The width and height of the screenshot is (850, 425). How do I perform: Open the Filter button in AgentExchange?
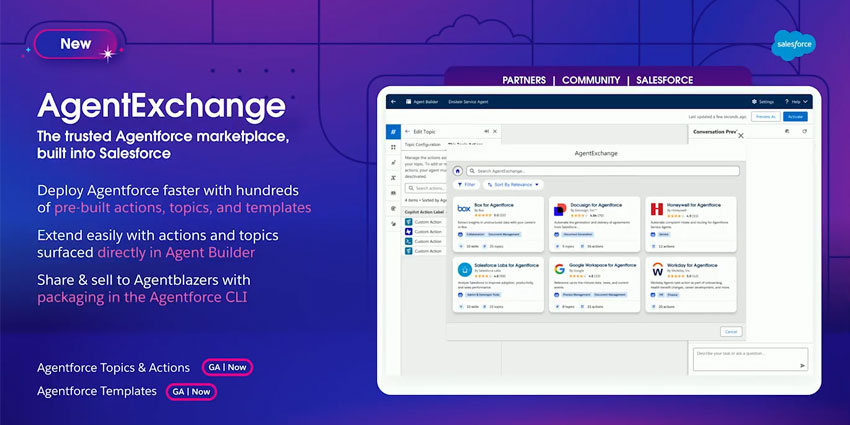pos(466,185)
